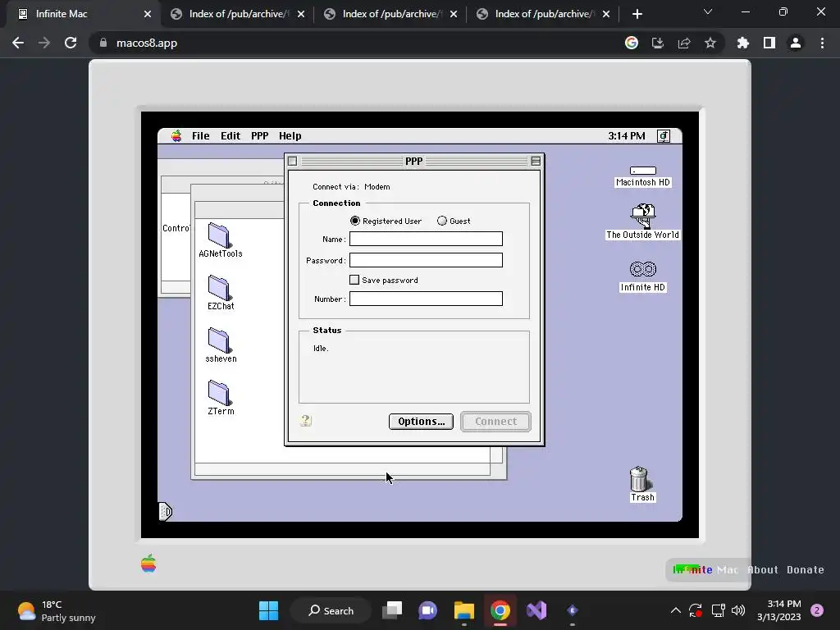Open the Chrome profile icon
This screenshot has width=840, height=630.
pyautogui.click(x=796, y=43)
